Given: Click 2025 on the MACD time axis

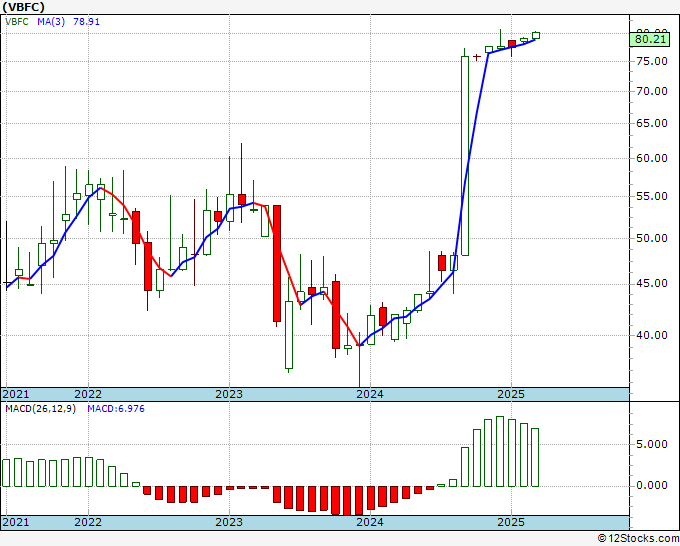Looking at the screenshot, I should point(511,522).
